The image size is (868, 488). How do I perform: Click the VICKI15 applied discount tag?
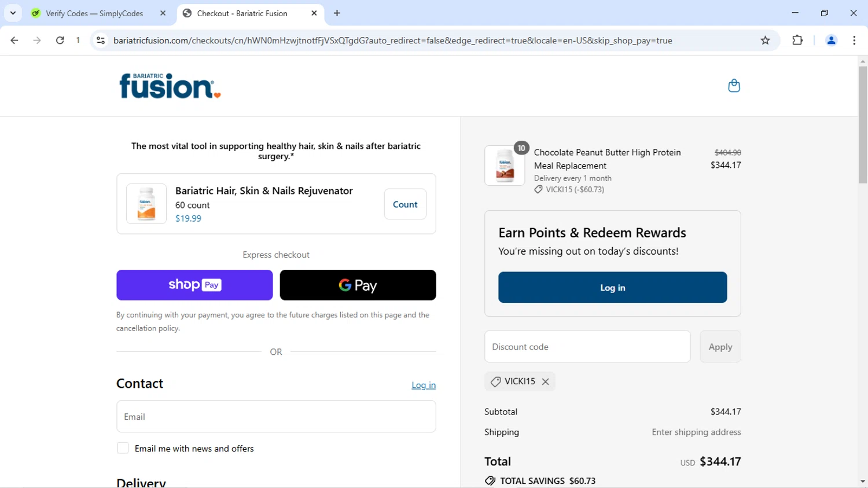520,381
